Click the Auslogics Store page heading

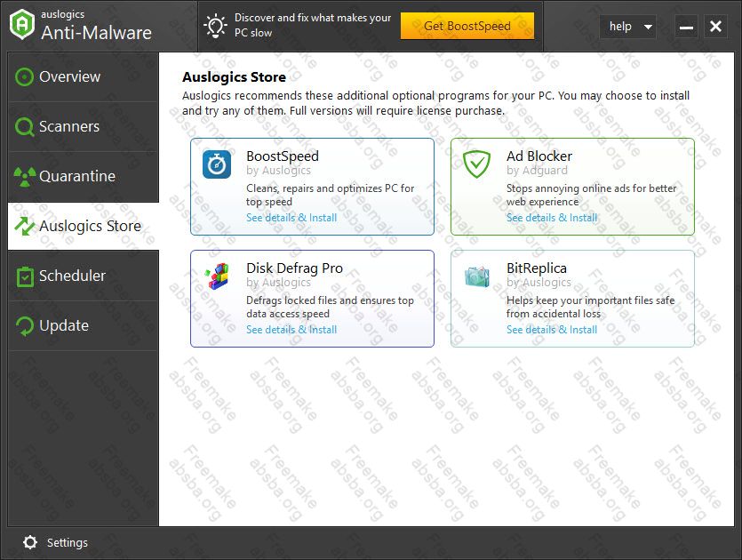click(x=234, y=77)
